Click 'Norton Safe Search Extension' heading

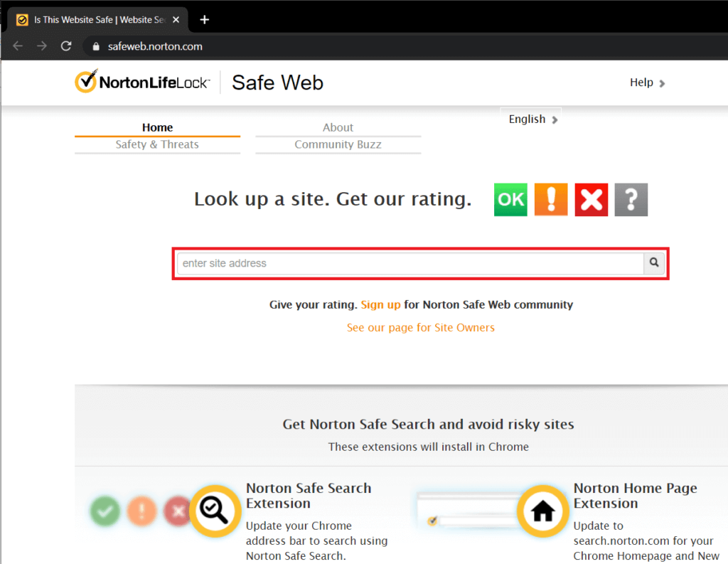(x=309, y=496)
